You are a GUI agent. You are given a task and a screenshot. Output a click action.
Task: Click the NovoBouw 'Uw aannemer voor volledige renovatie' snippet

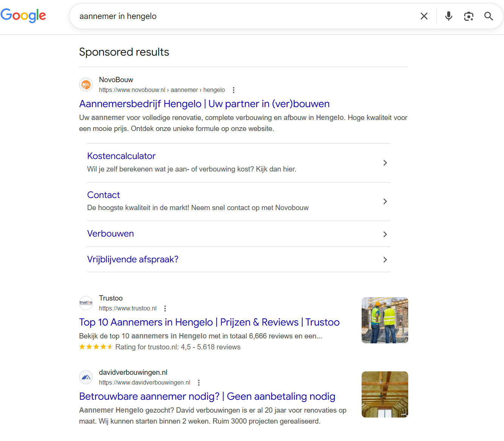pos(243,123)
